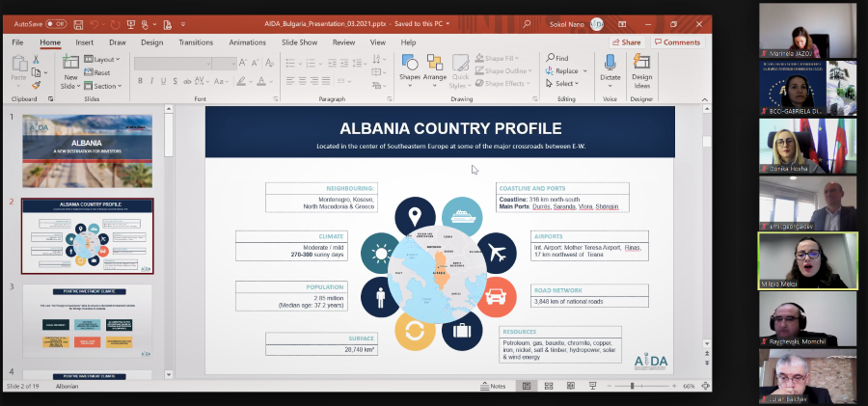868x406 pixels.
Task: Apply bold formatting
Action: pos(140,81)
